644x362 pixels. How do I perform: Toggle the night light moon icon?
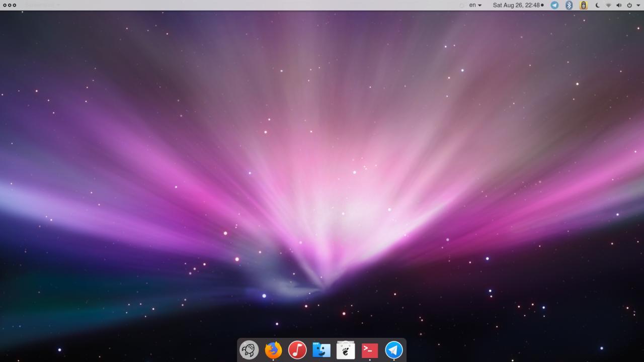[598, 5]
